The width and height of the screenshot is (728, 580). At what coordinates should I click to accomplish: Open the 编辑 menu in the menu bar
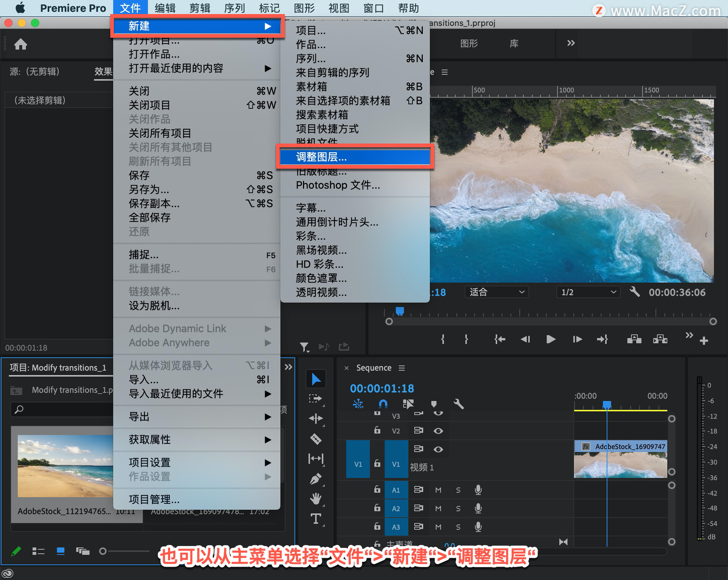coord(165,8)
